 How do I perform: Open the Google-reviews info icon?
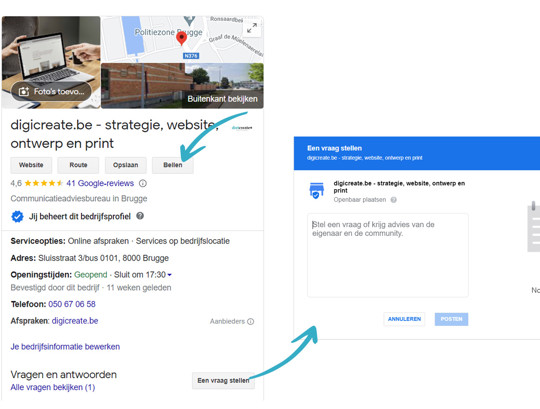click(143, 183)
